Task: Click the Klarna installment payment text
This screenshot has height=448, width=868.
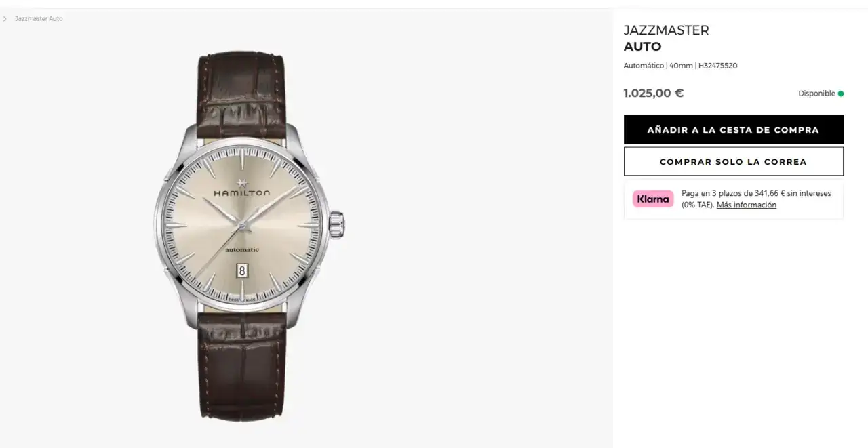Action: click(x=756, y=199)
